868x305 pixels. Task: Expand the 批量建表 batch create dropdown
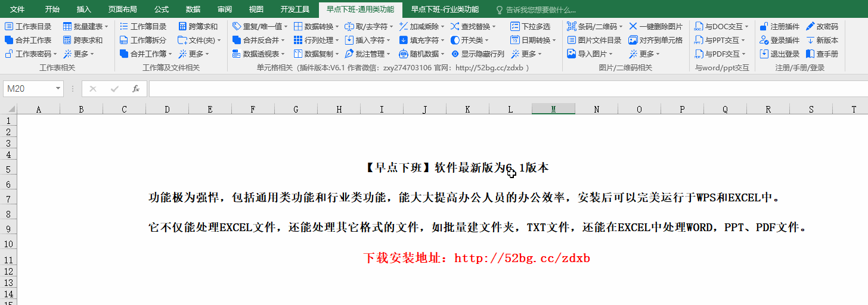(107, 26)
